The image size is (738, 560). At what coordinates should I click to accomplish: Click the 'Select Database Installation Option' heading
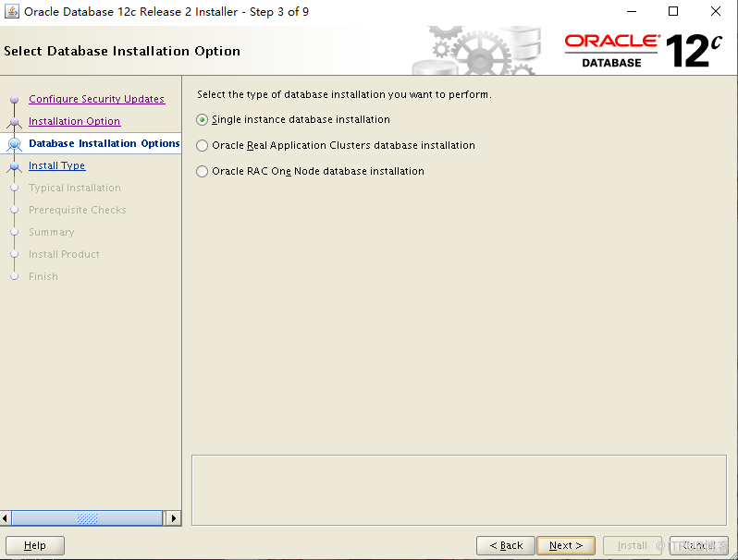(122, 51)
